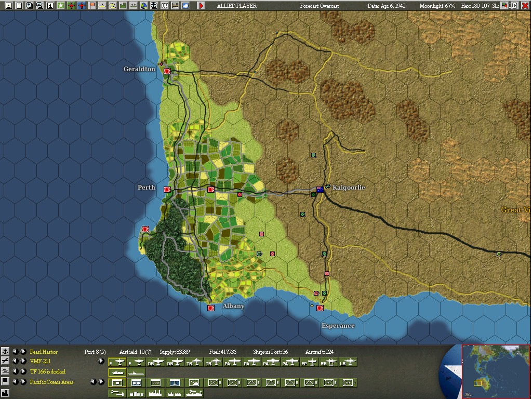Viewport: 532px width, 399px height.
Task: Select the LB bomber squadron icon
Action: pos(348,362)
